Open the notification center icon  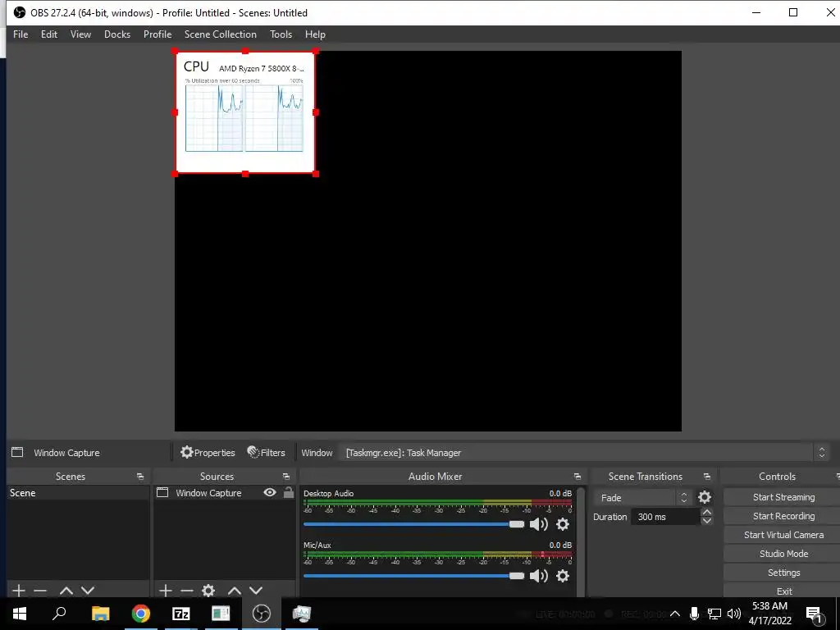click(814, 614)
